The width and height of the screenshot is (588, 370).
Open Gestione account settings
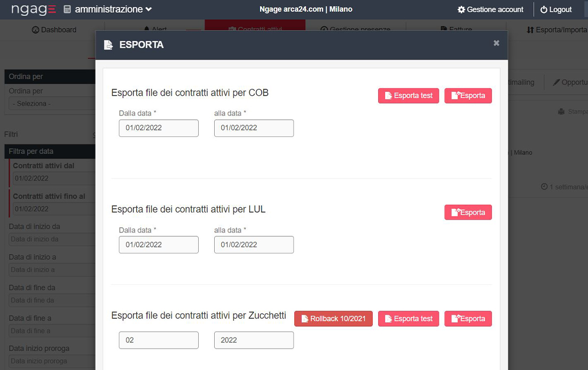[x=490, y=10]
